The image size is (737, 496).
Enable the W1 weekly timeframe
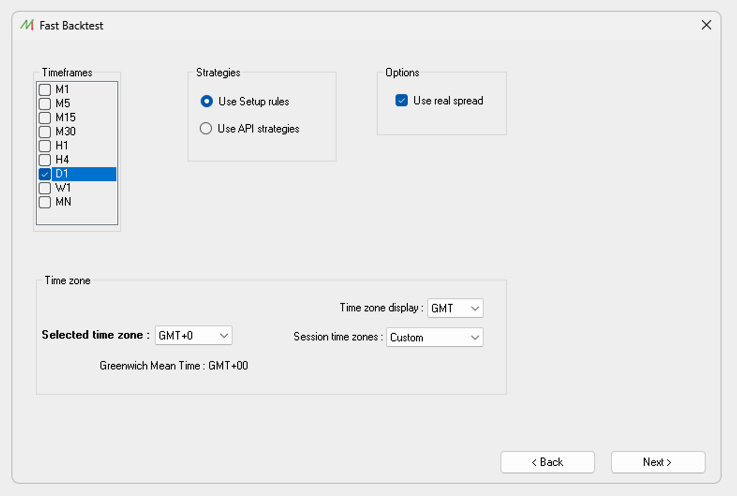pos(45,188)
